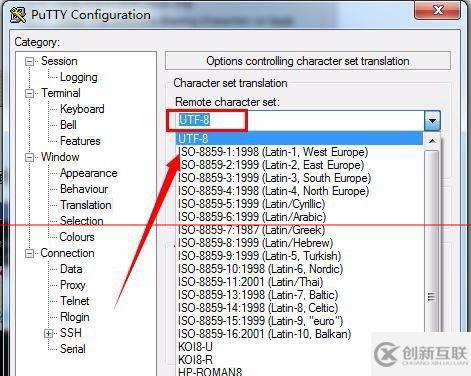This screenshot has height=376, width=471.
Task: Open Keyboard settings
Action: [x=82, y=109]
